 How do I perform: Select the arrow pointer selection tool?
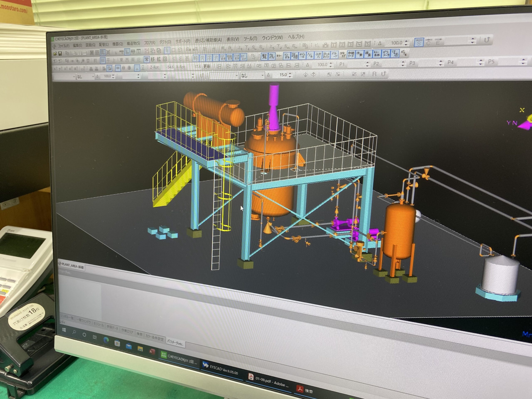[167, 50]
